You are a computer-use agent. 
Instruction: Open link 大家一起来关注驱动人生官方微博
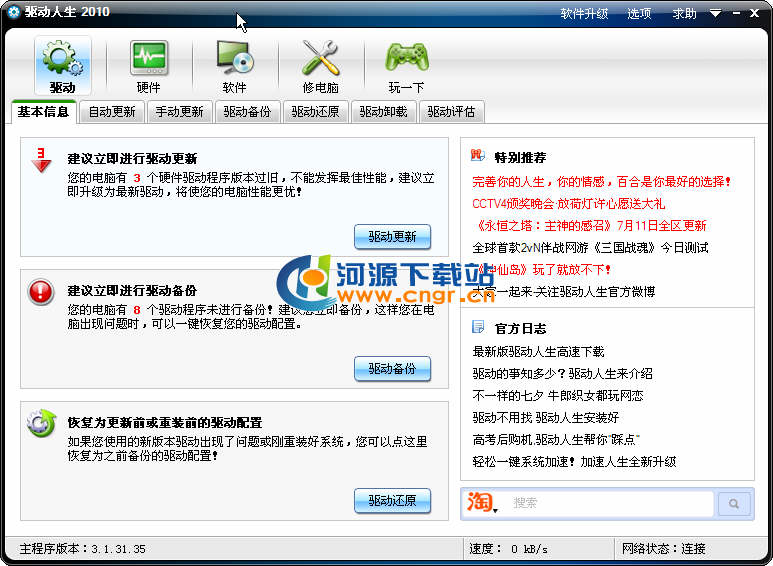[x=564, y=291]
